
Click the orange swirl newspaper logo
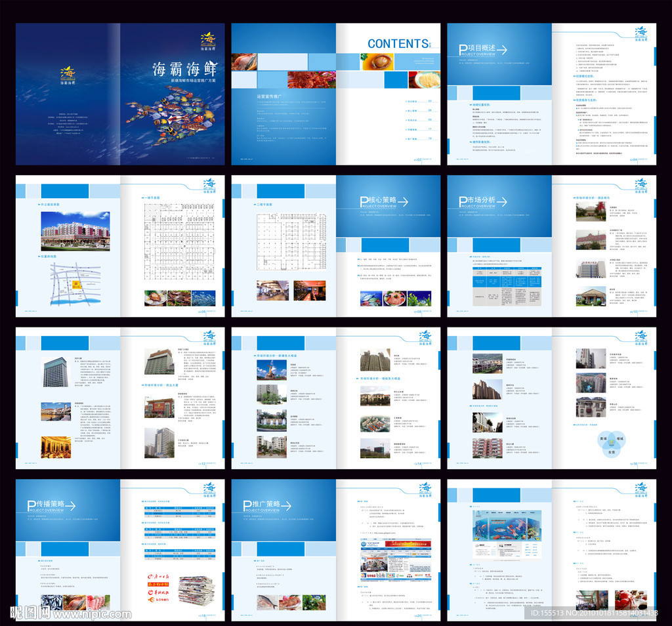159,600
